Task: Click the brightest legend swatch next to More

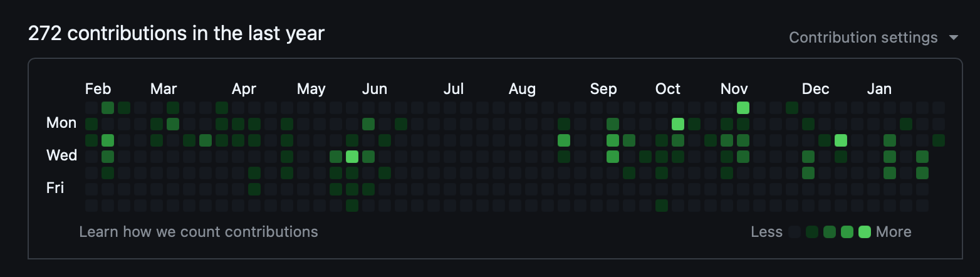Action: (865, 233)
